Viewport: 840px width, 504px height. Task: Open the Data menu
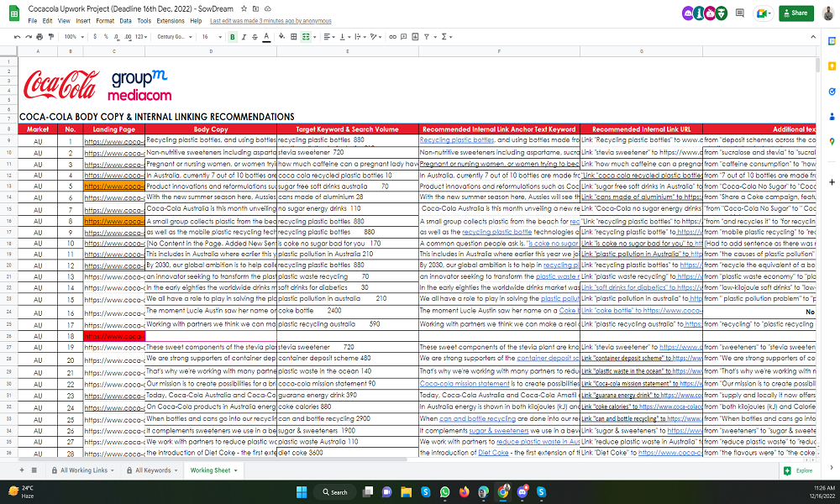[125, 21]
